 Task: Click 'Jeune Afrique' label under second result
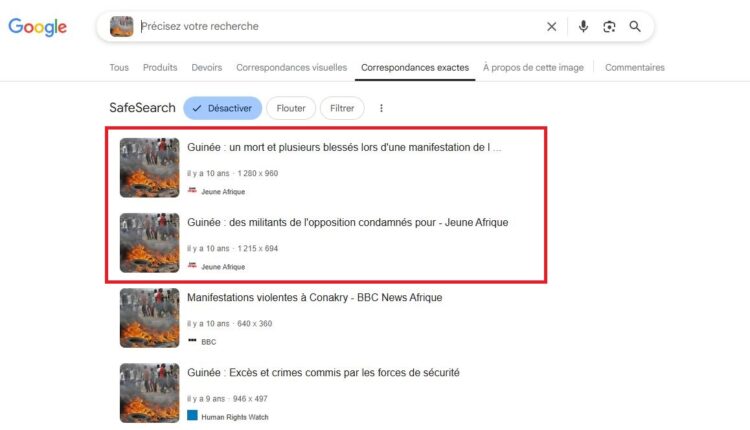click(223, 267)
